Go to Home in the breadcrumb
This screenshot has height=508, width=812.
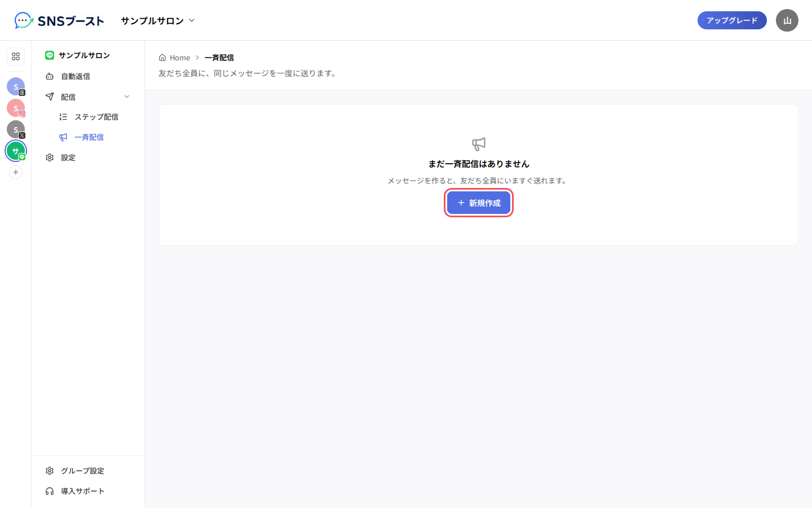click(x=174, y=58)
